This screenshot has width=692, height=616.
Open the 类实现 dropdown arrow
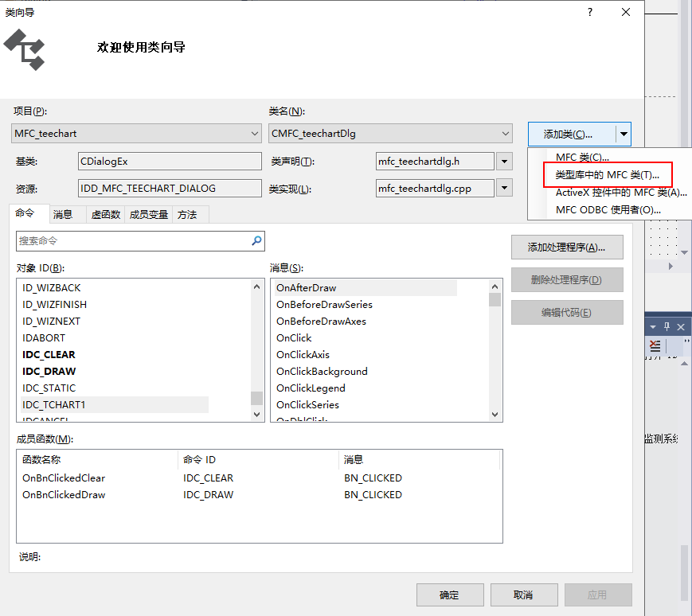point(502,188)
